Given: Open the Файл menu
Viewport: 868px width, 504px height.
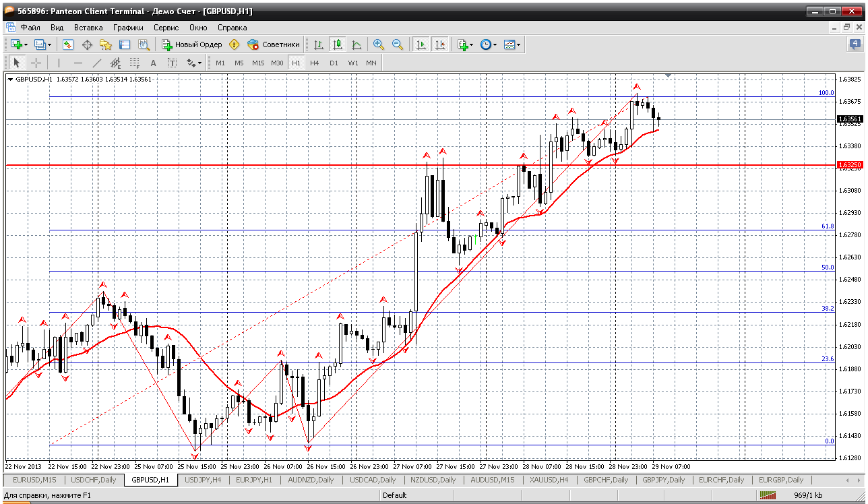Looking at the screenshot, I should [30, 28].
